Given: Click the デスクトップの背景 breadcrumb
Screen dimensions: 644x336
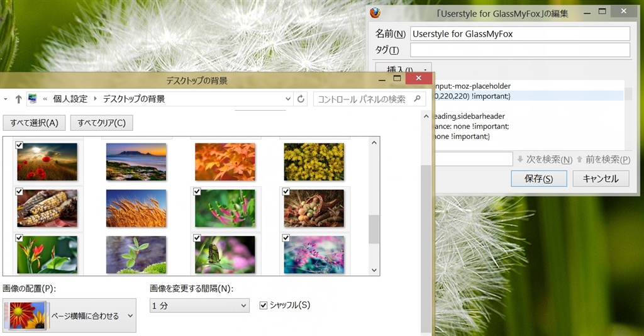Looking at the screenshot, I should (134, 99).
